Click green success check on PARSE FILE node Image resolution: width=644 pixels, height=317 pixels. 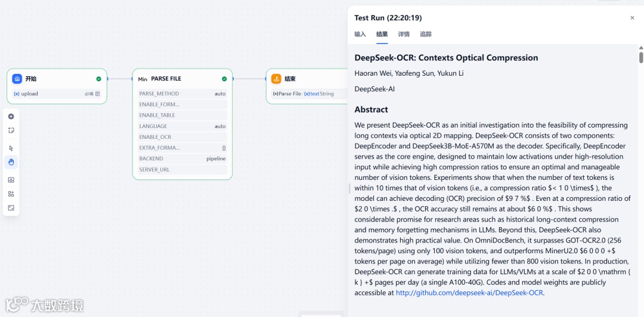pos(224,79)
